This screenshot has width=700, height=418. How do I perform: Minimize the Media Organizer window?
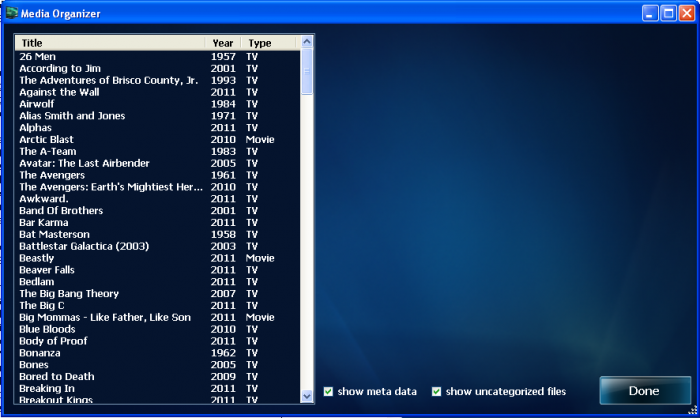pos(650,13)
